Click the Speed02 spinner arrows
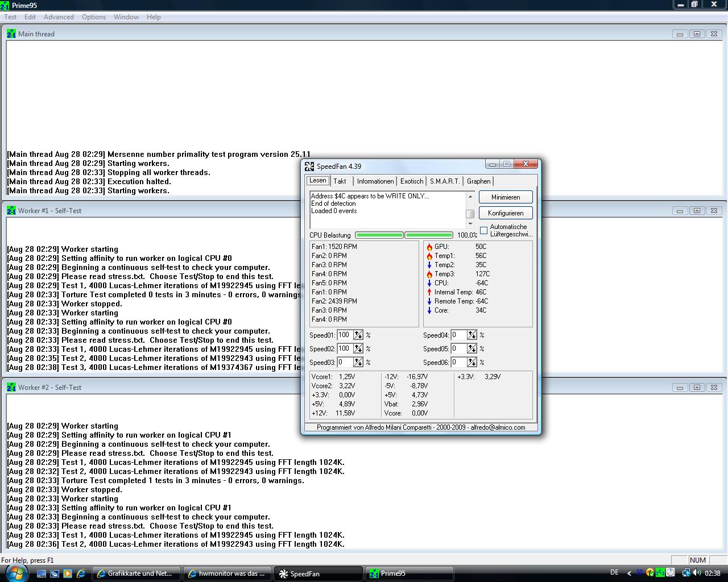728x582 pixels. click(358, 349)
